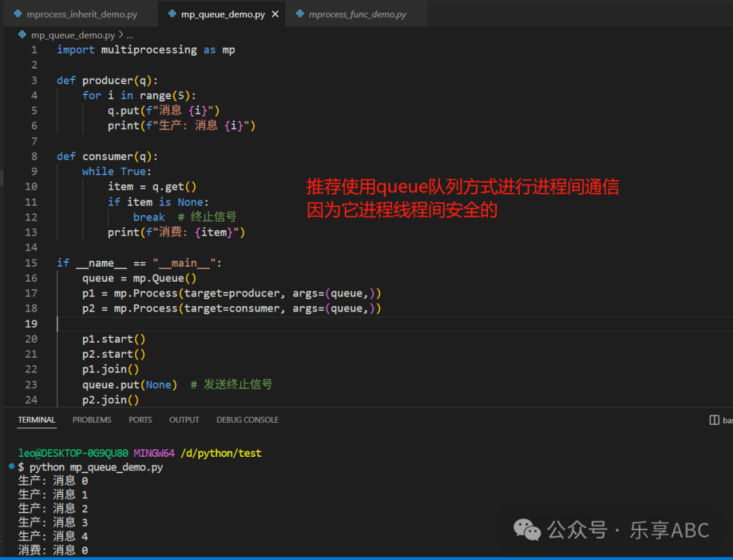Screen dimensions: 733x560
Task: Open the TERMINAL panel tab
Action: click(37, 419)
